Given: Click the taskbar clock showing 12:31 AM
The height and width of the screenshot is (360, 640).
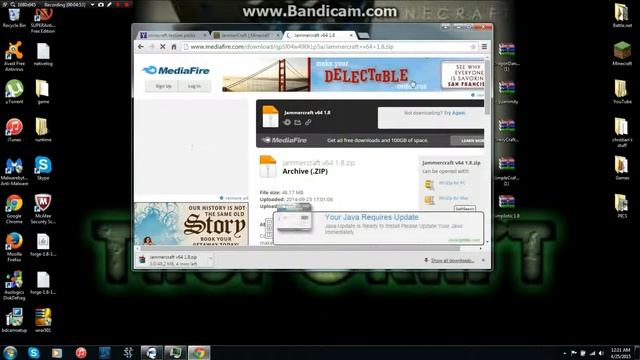Looking at the screenshot, I should (621, 353).
